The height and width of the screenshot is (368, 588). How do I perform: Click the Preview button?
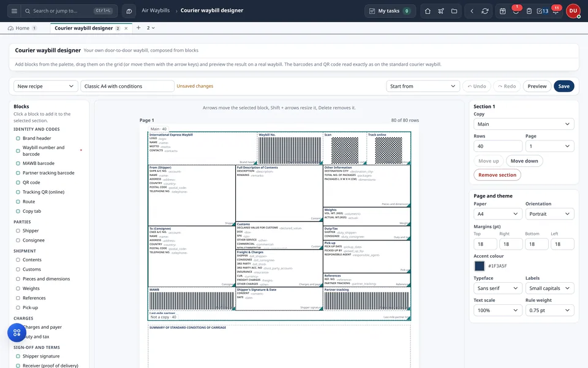[537, 86]
